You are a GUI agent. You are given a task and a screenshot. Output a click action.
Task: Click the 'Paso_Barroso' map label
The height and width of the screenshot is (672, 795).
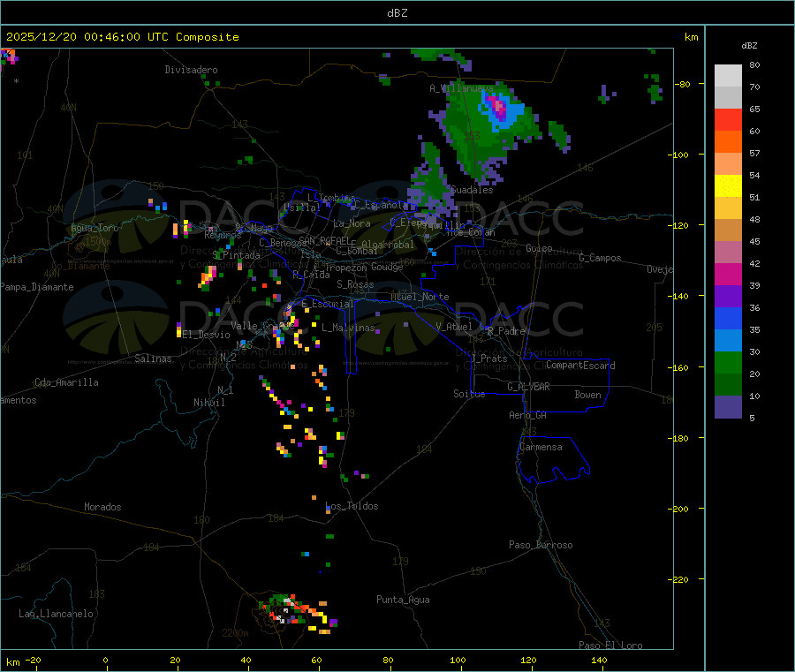(541, 545)
